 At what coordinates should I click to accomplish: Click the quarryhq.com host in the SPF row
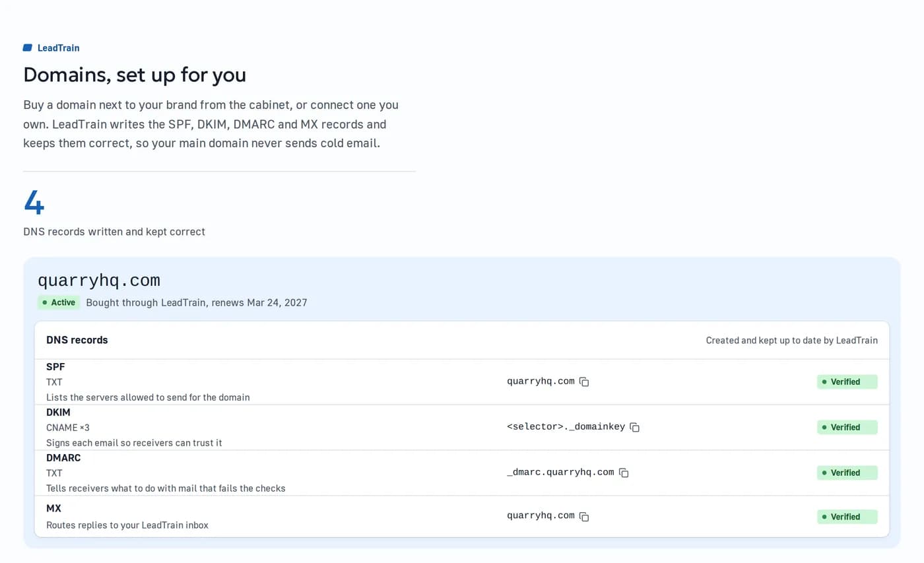coord(541,381)
